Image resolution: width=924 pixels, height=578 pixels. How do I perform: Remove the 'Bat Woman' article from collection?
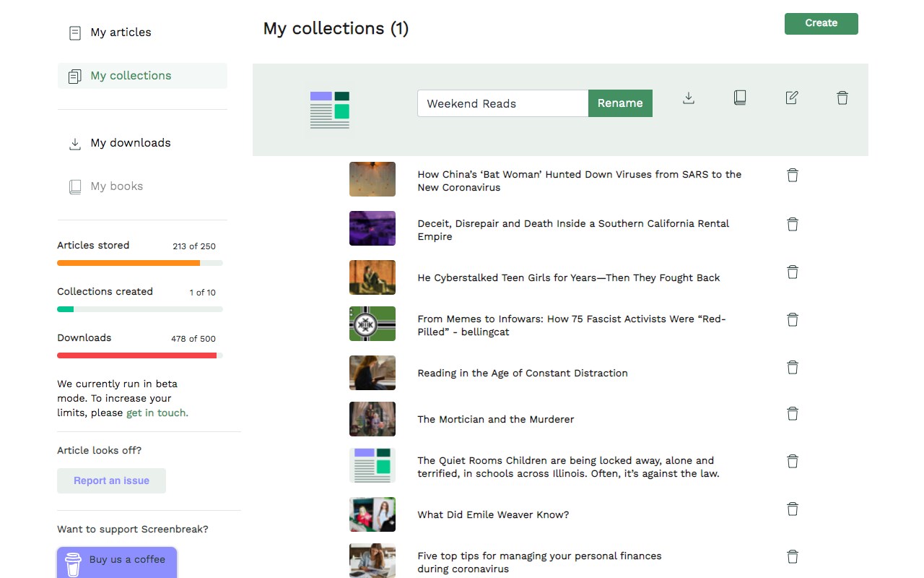[793, 175]
